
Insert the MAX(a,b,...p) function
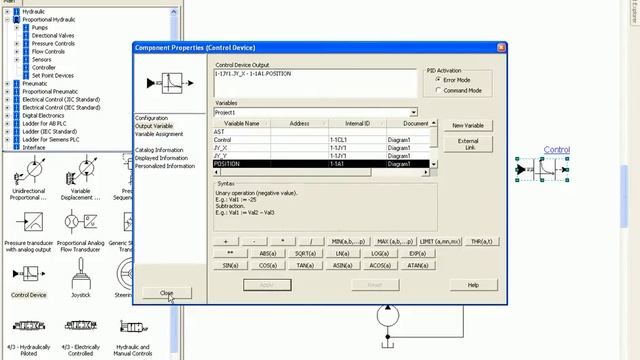pyautogui.click(x=395, y=242)
